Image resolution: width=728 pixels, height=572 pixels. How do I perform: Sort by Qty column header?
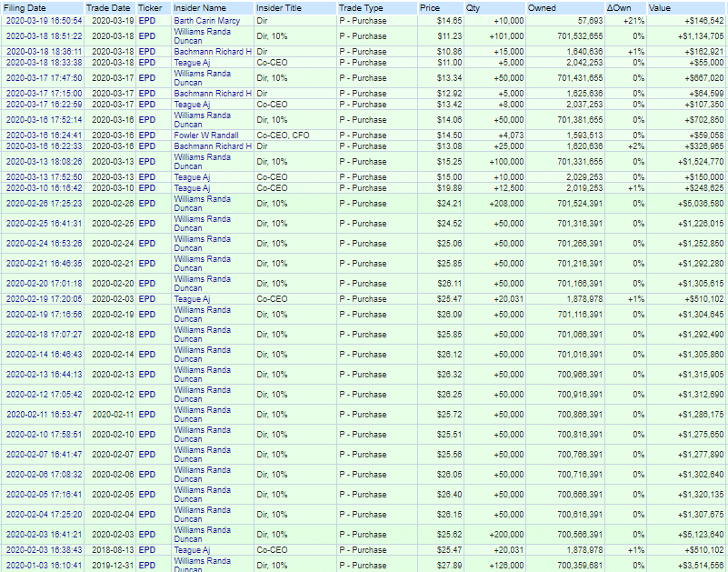[x=473, y=8]
